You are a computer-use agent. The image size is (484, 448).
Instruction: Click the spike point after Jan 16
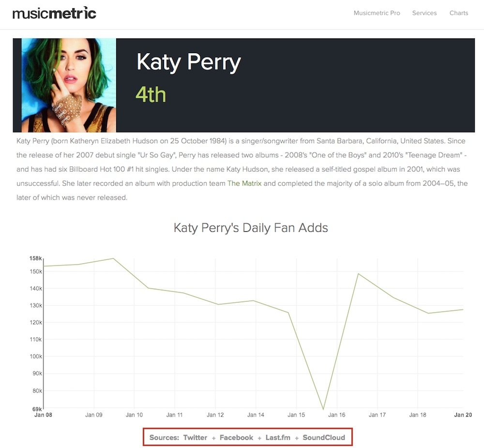click(x=358, y=274)
